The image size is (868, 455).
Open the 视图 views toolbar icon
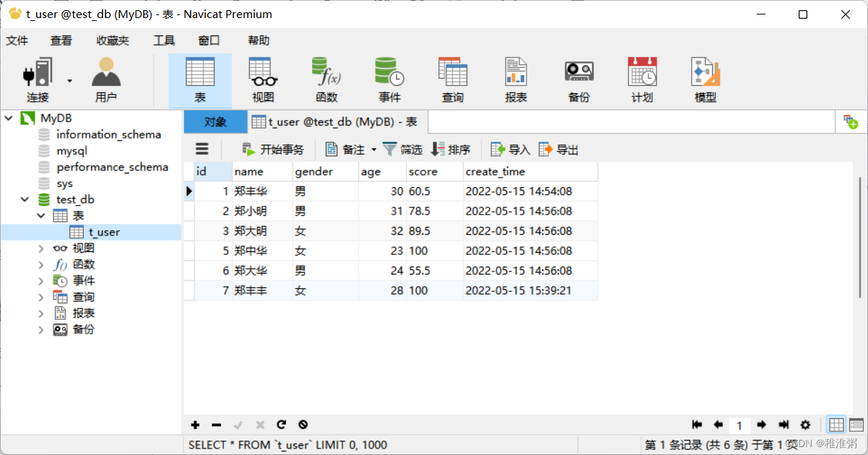(x=264, y=80)
